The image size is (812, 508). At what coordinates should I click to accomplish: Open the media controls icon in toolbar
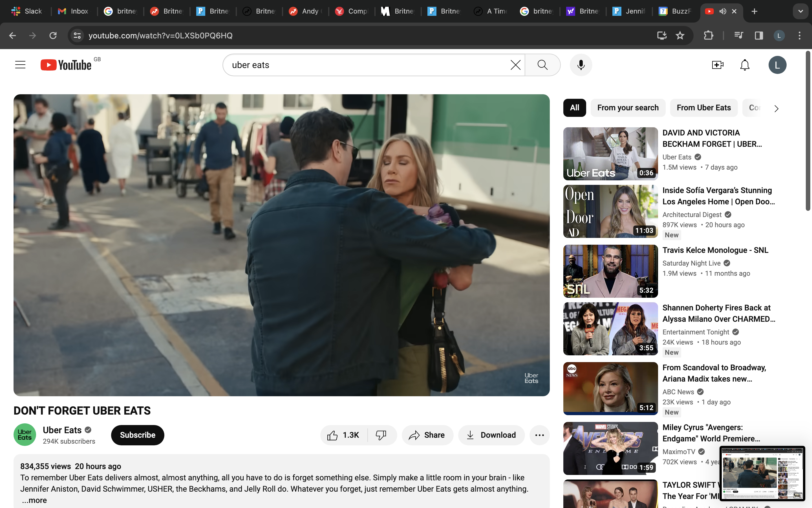coord(738,35)
